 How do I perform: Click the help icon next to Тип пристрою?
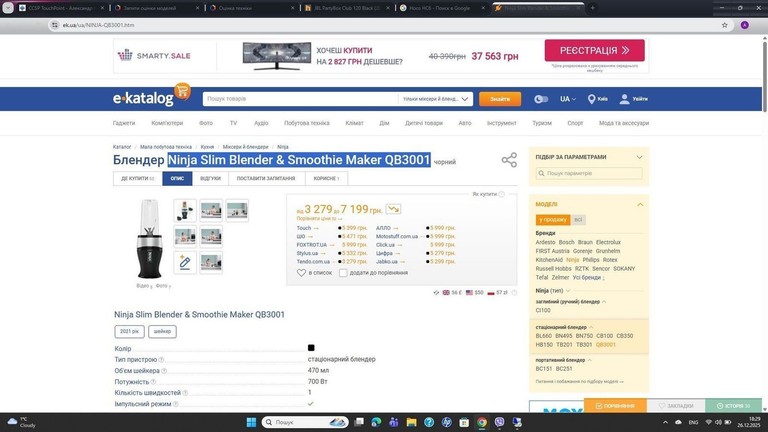(x=161, y=360)
